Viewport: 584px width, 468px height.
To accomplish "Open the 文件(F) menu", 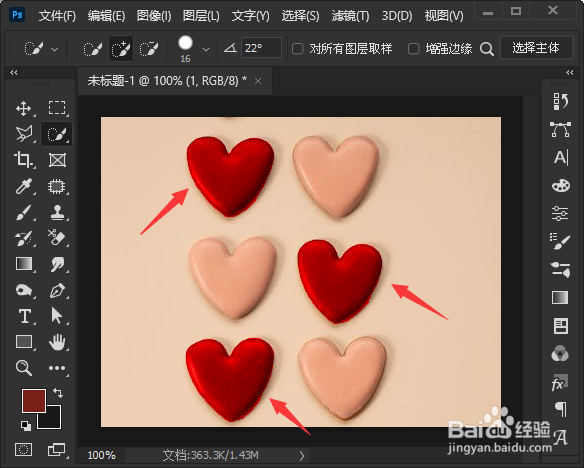I will tap(57, 16).
